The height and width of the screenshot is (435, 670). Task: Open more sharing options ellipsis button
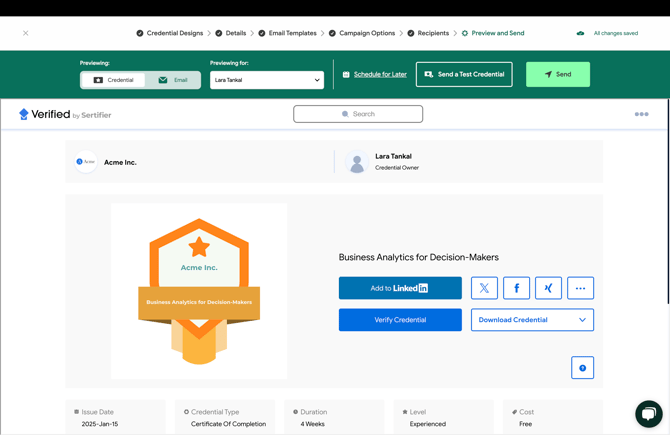click(580, 288)
